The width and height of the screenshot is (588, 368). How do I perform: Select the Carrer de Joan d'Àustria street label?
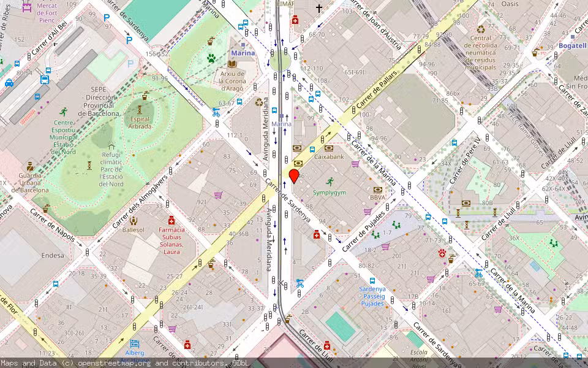pyautogui.click(x=375, y=25)
